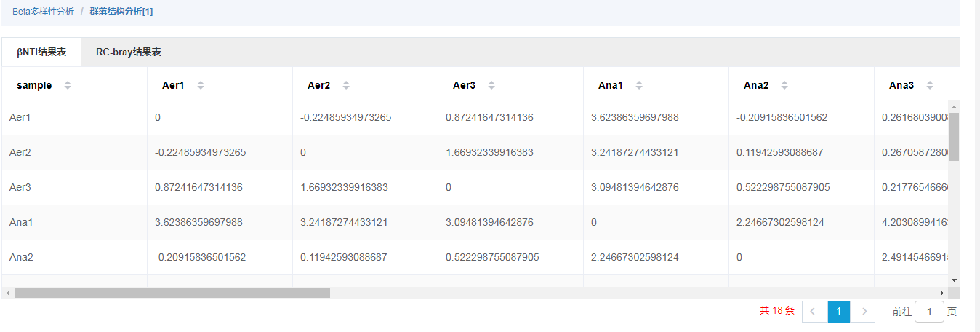This screenshot has height=332, width=980.
Task: Sort by Ana1 column icon
Action: [639, 85]
